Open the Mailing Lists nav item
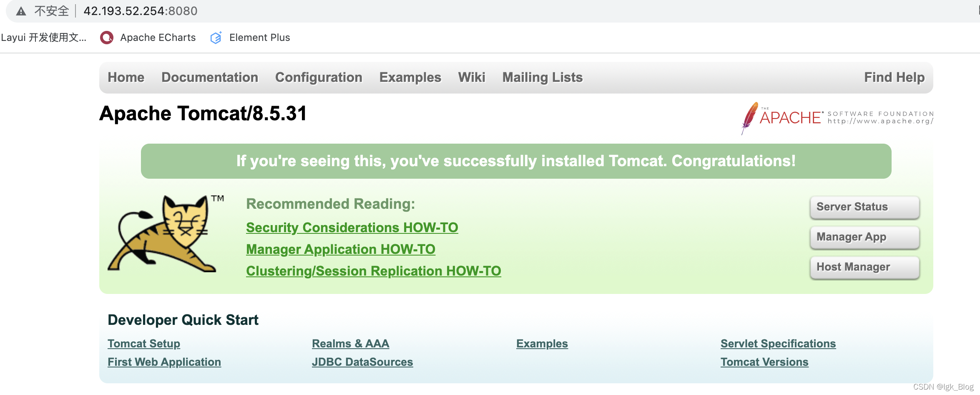The image size is (980, 395). [x=543, y=77]
